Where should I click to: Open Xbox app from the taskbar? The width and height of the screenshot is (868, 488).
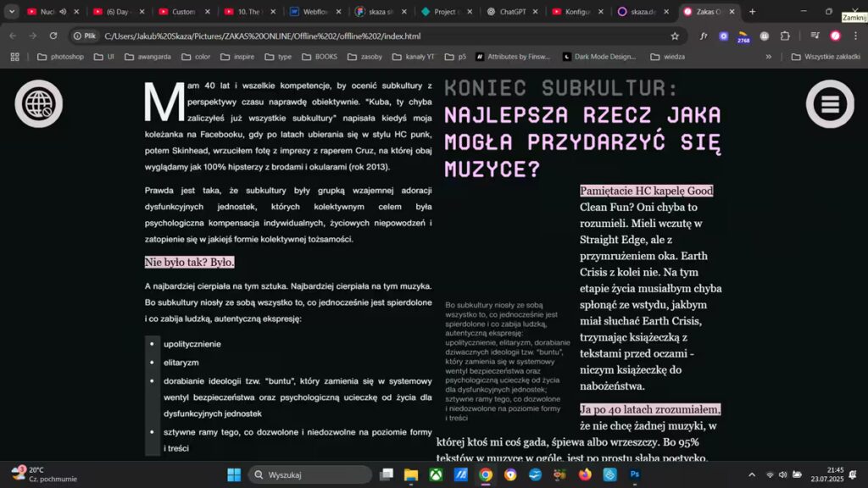436,475
